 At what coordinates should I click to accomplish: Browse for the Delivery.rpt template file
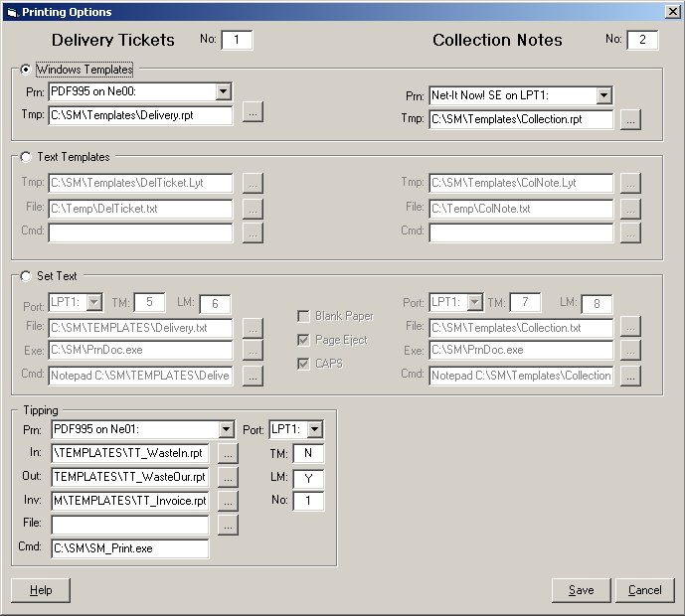[253, 112]
